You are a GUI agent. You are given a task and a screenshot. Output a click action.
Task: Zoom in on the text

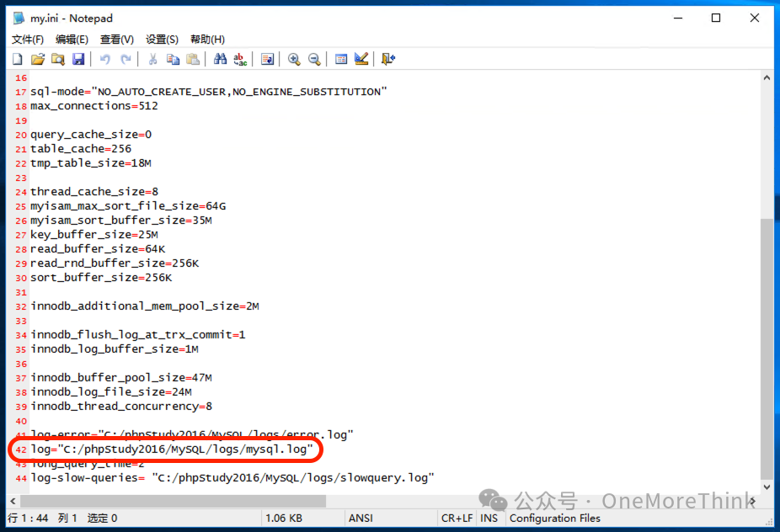click(294, 59)
